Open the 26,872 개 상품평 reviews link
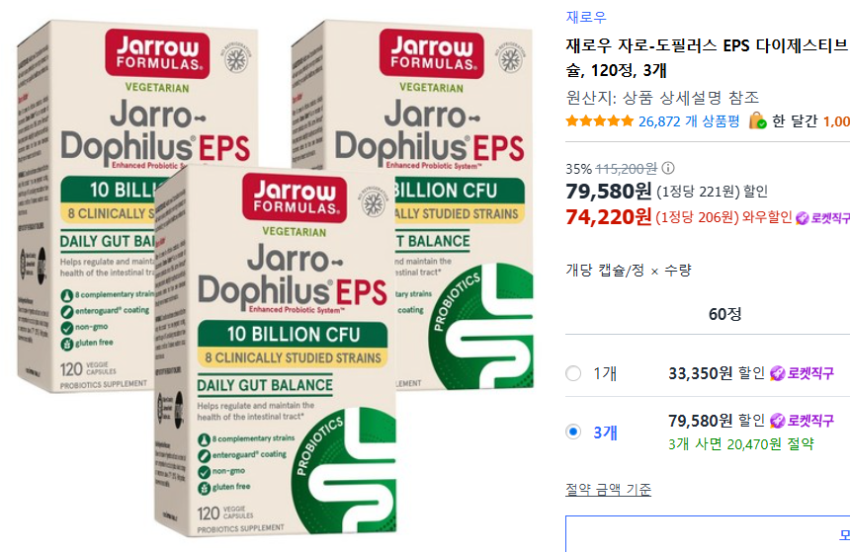This screenshot has height=552, width=850. point(688,121)
